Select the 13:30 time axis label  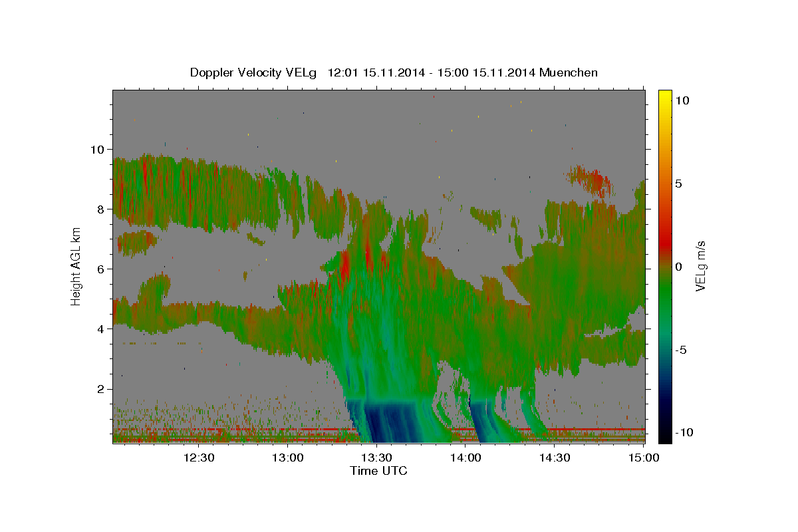376,458
